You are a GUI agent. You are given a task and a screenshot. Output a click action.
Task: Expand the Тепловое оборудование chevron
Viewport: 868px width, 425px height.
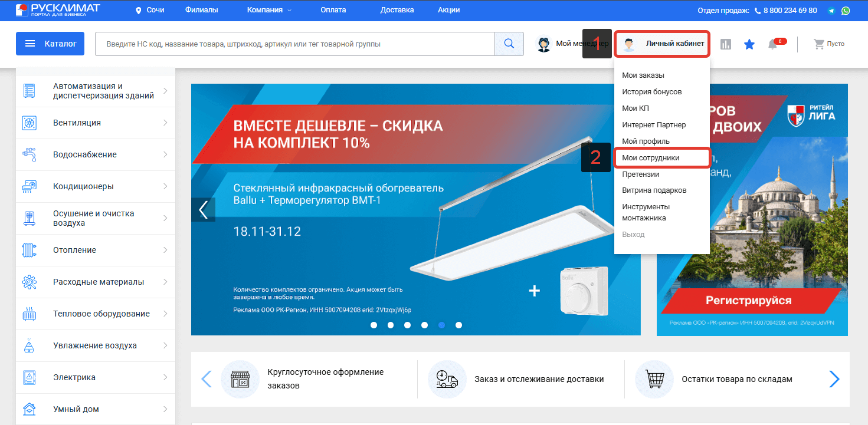(x=165, y=314)
